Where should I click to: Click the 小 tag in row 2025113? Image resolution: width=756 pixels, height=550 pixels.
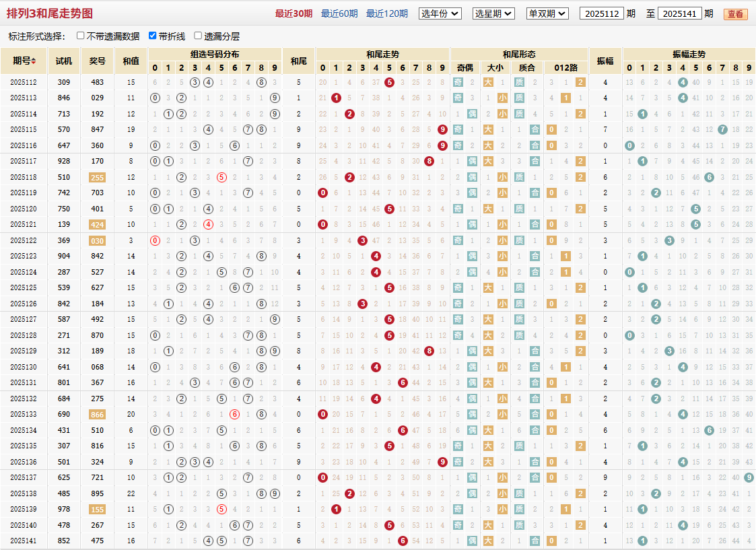pyautogui.click(x=502, y=98)
